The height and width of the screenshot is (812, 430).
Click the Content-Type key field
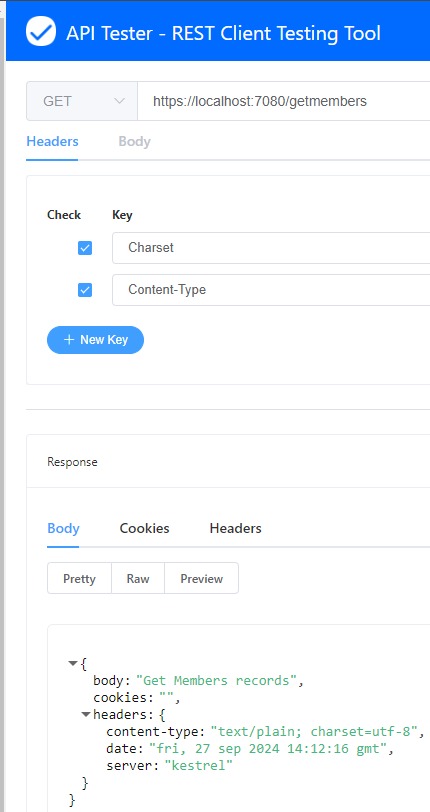[x=271, y=290]
